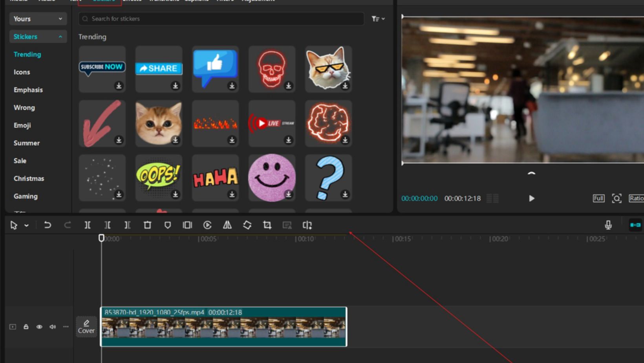Click the track type icon beside lock

coord(13,327)
